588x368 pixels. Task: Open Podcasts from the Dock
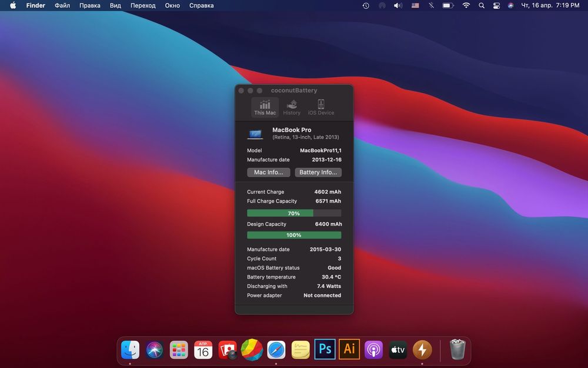(x=373, y=350)
